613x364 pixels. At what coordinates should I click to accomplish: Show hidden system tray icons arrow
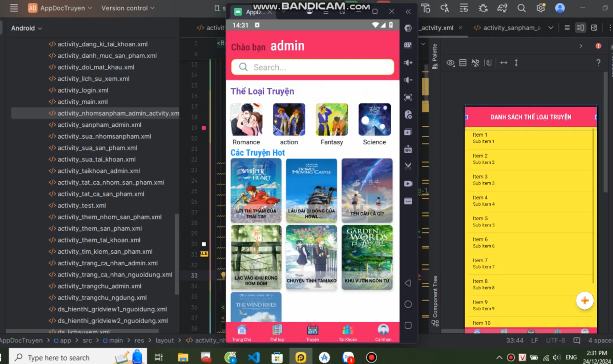tap(499, 358)
